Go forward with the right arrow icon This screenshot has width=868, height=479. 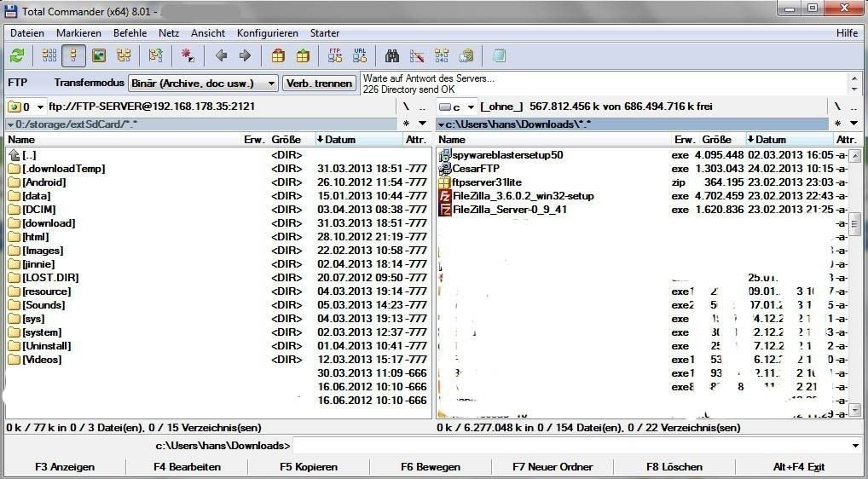point(245,56)
